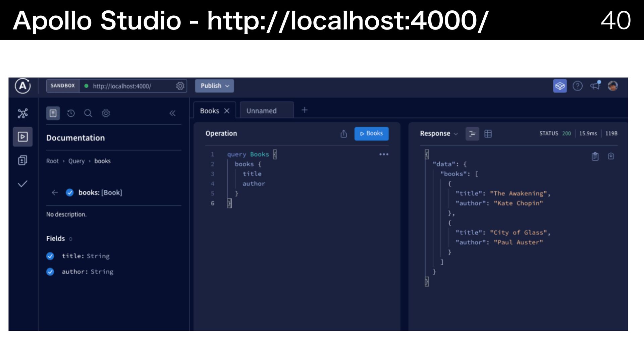Toggle the books: [Book] field checkmark
Screen dimensions: 644x362
tap(70, 192)
